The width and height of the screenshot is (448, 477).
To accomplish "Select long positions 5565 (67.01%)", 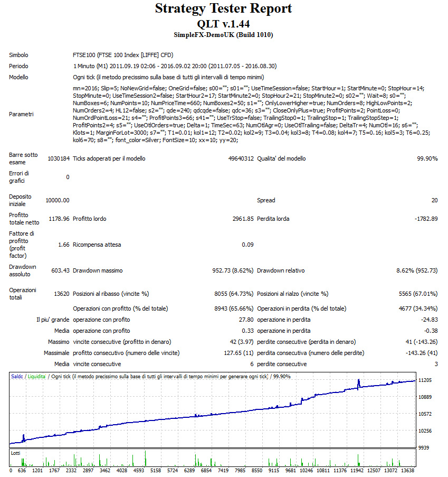I will (x=418, y=294).
